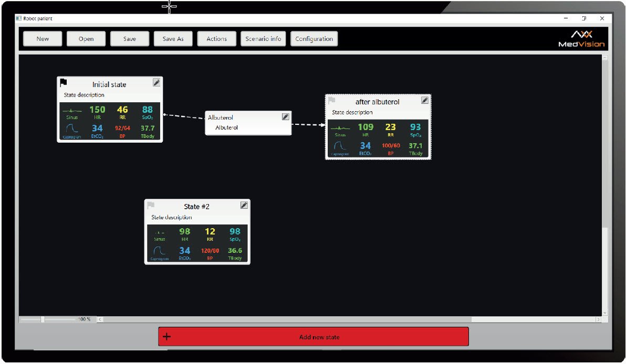The image size is (626, 364).
Task: Click the New button
Action: (43, 39)
